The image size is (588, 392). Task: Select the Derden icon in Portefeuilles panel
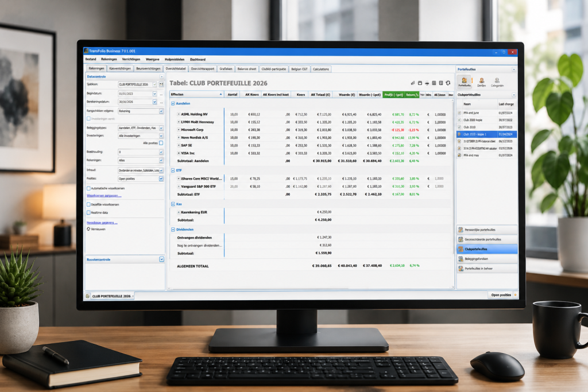click(482, 82)
